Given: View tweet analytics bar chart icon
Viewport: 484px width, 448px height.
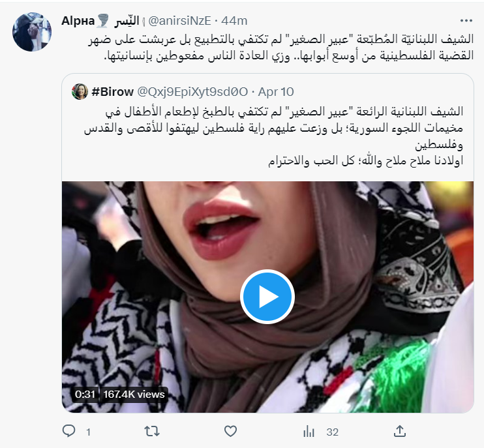Looking at the screenshot, I should [x=309, y=431].
